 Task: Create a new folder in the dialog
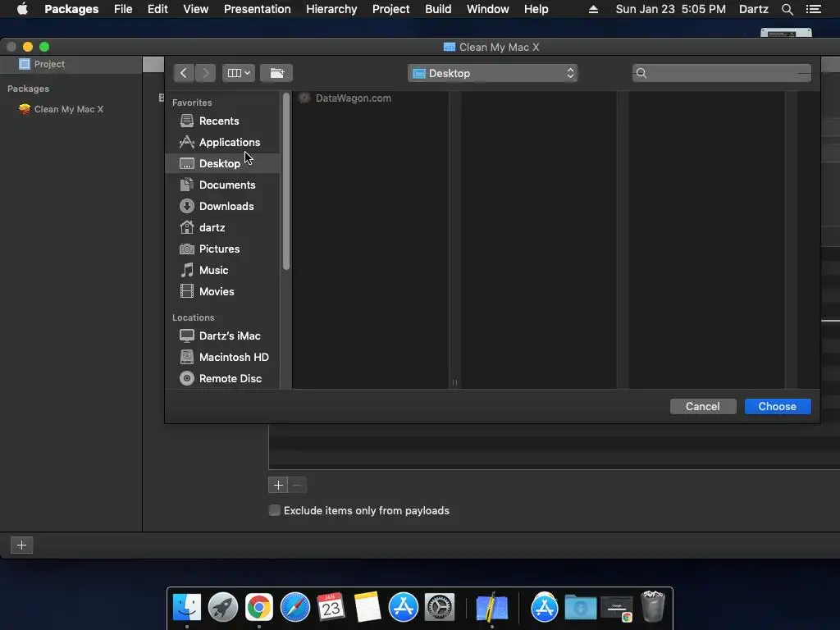[x=276, y=73]
